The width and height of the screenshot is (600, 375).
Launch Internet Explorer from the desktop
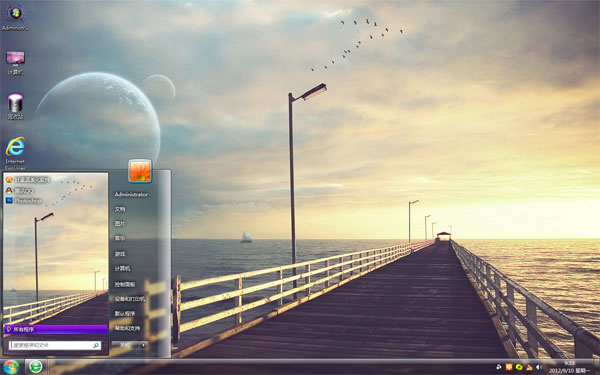point(15,153)
